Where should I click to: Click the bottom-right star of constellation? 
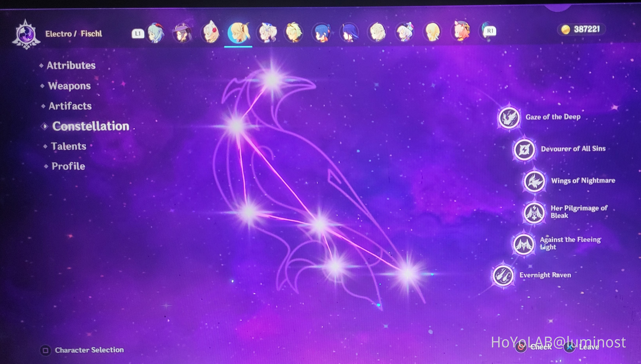[x=407, y=274]
